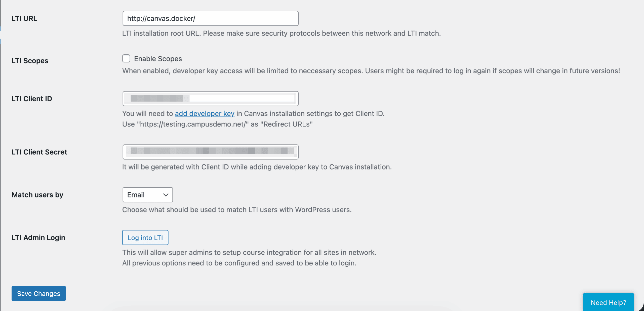Click the testing.campusdemo.net Redirect URLs text
Image resolution: width=644 pixels, height=311 pixels.
click(217, 124)
